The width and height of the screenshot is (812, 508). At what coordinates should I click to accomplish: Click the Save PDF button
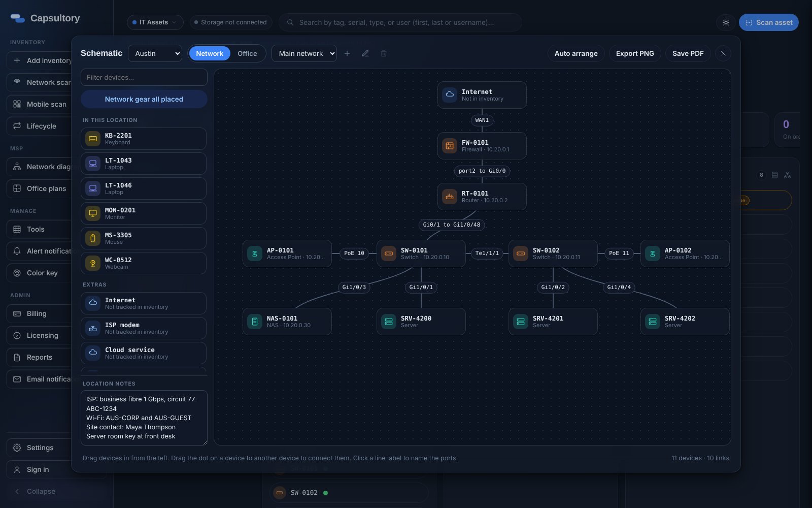688,53
